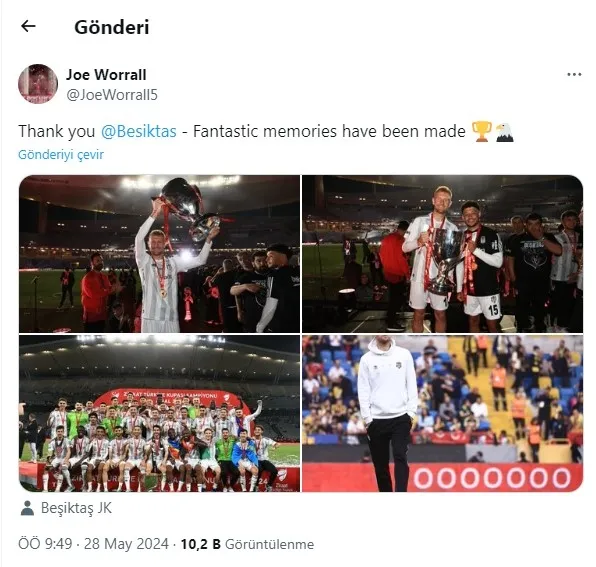Screen dimensions: 596x567
Task: Open photo of man in white hoodie
Action: click(442, 413)
